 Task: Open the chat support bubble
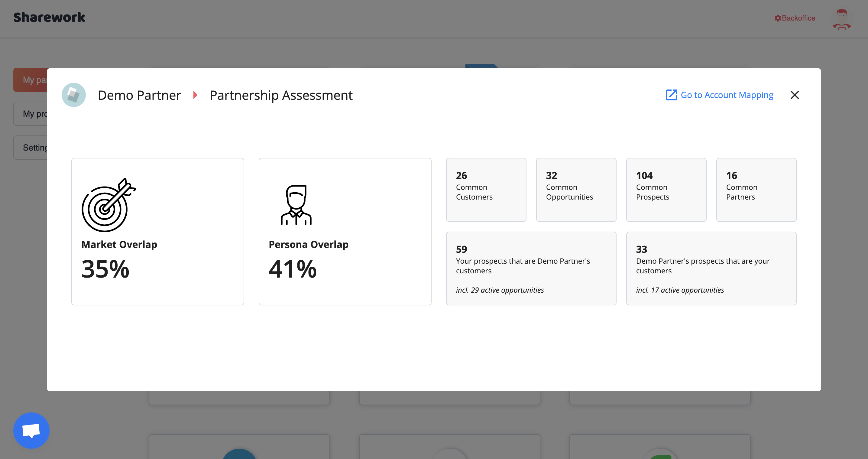click(x=31, y=430)
